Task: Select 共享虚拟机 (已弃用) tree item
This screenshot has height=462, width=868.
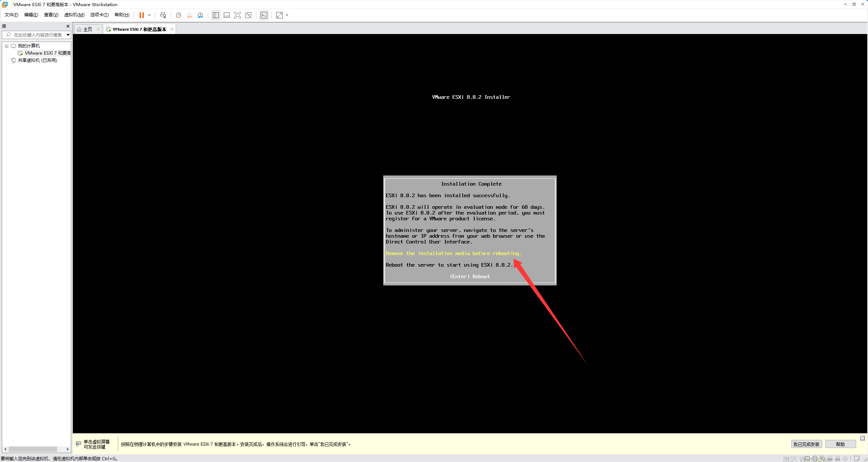Action: click(x=37, y=60)
